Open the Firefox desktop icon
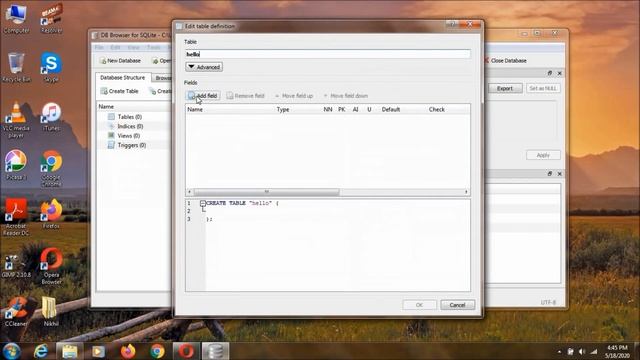The height and width of the screenshot is (360, 640). pyautogui.click(x=51, y=214)
